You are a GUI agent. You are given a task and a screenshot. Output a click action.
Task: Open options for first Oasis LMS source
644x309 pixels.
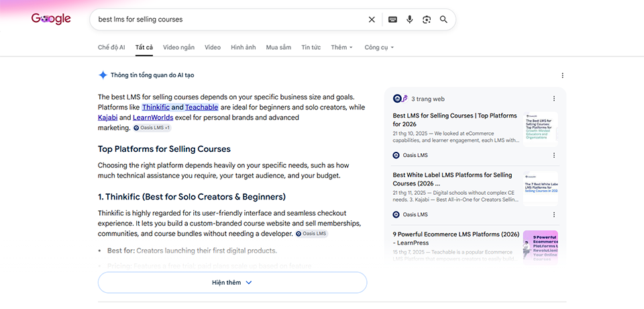pos(554,155)
